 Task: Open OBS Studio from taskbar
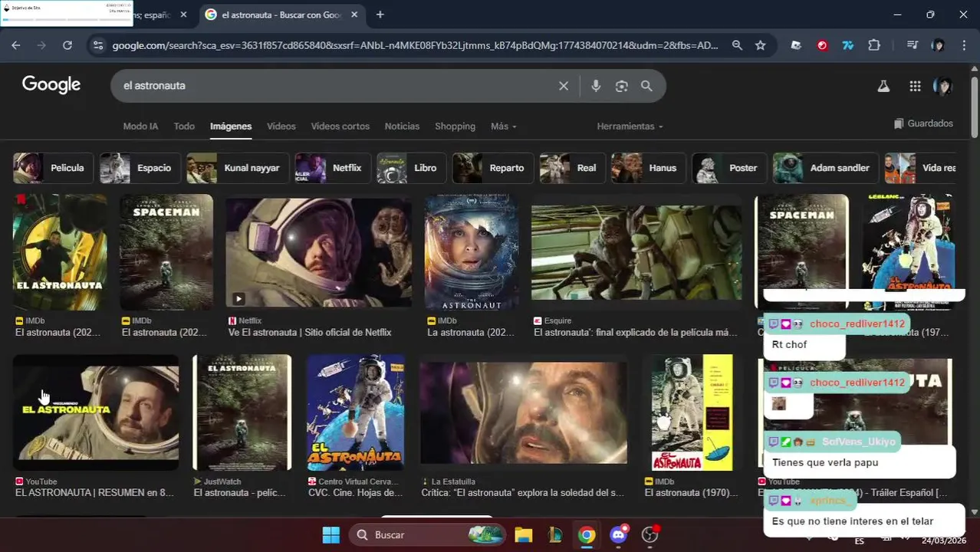tap(650, 534)
